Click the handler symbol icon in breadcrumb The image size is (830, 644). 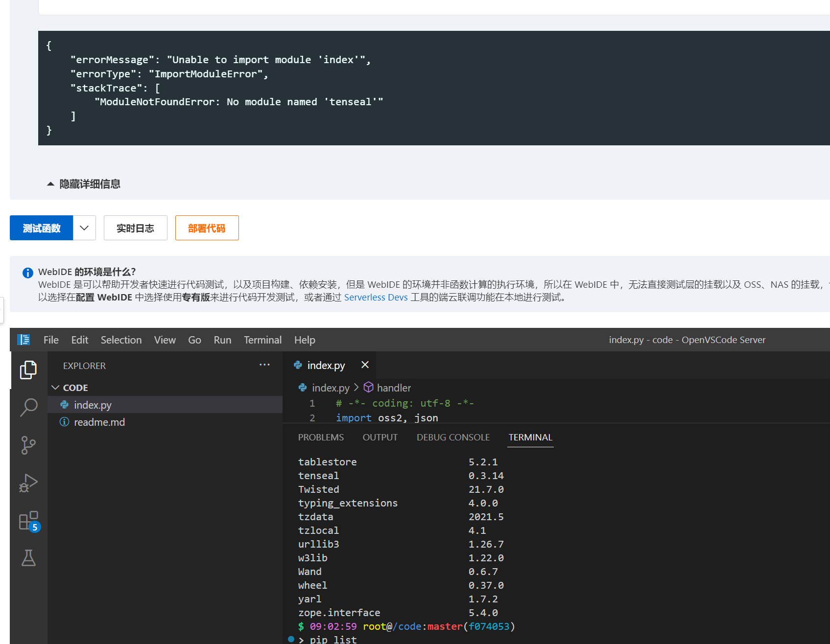368,388
